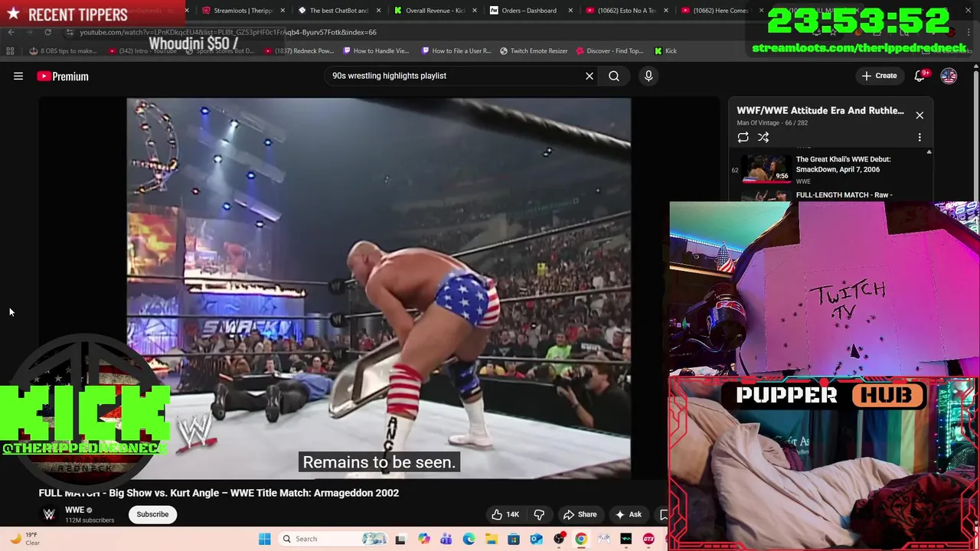Viewport: 980px width, 551px height.
Task: Open YouTube notifications bell
Action: (920, 76)
